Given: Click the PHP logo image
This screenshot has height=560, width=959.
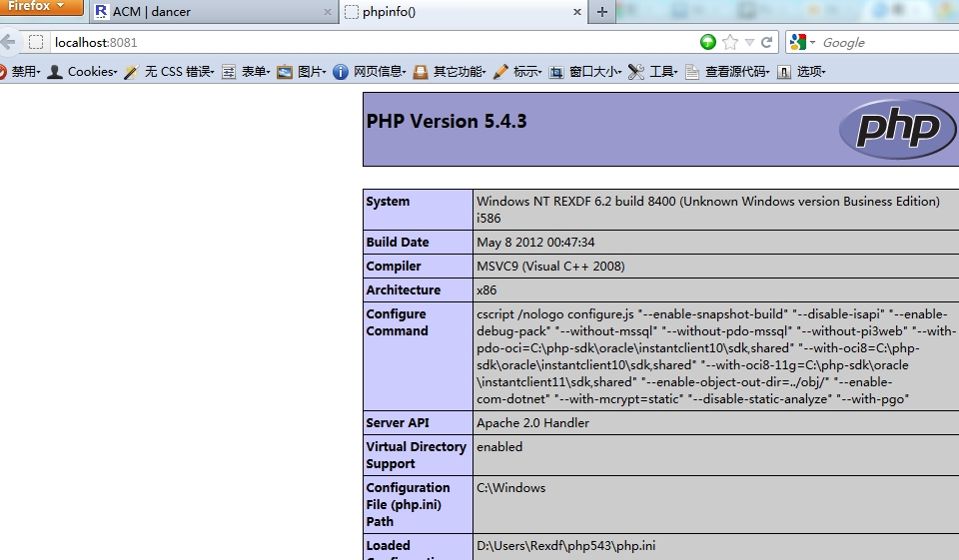Looking at the screenshot, I should [x=890, y=129].
